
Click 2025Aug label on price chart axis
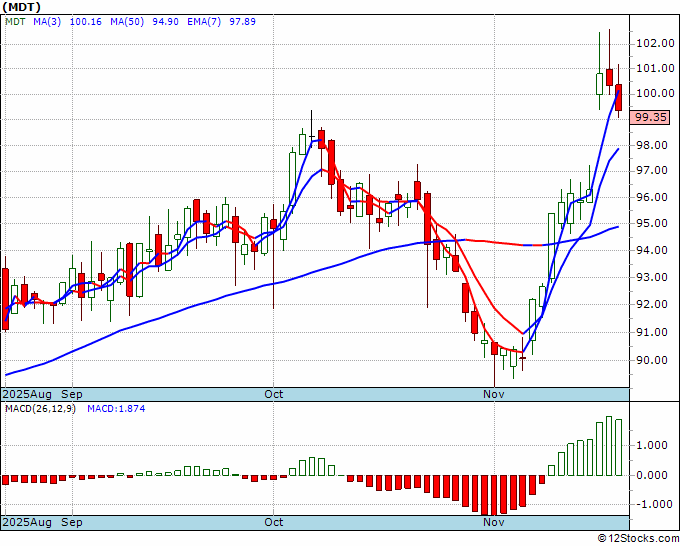[x=27, y=394]
